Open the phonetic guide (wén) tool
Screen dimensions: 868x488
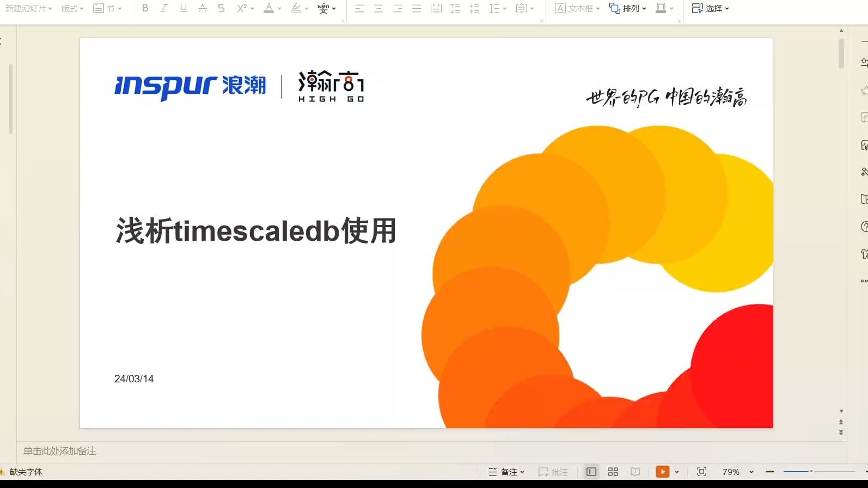[323, 8]
